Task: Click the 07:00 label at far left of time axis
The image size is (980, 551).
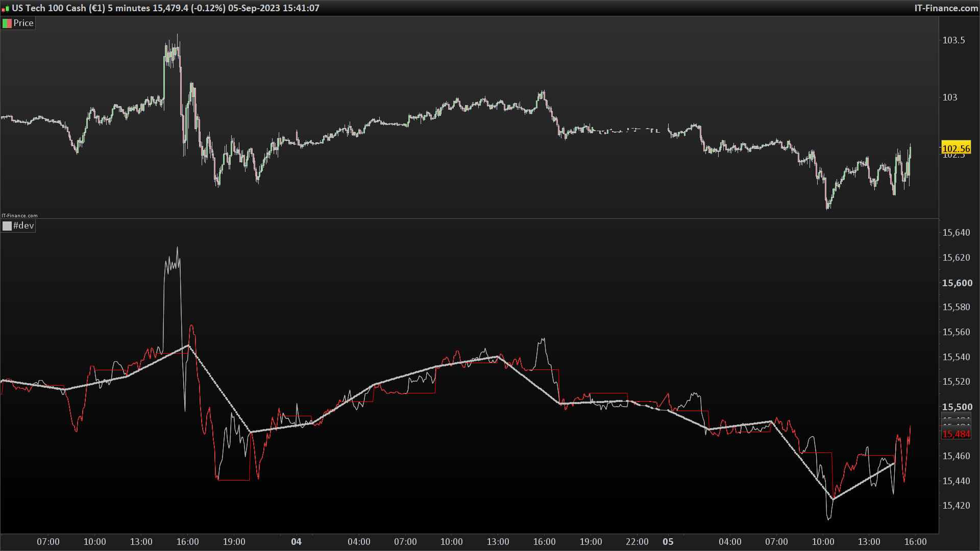Action: click(48, 542)
